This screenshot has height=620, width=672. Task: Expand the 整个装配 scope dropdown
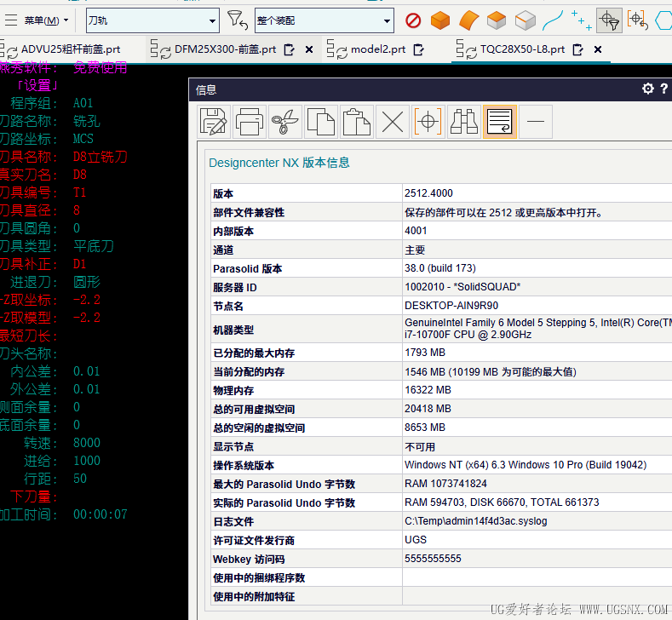pos(387,20)
